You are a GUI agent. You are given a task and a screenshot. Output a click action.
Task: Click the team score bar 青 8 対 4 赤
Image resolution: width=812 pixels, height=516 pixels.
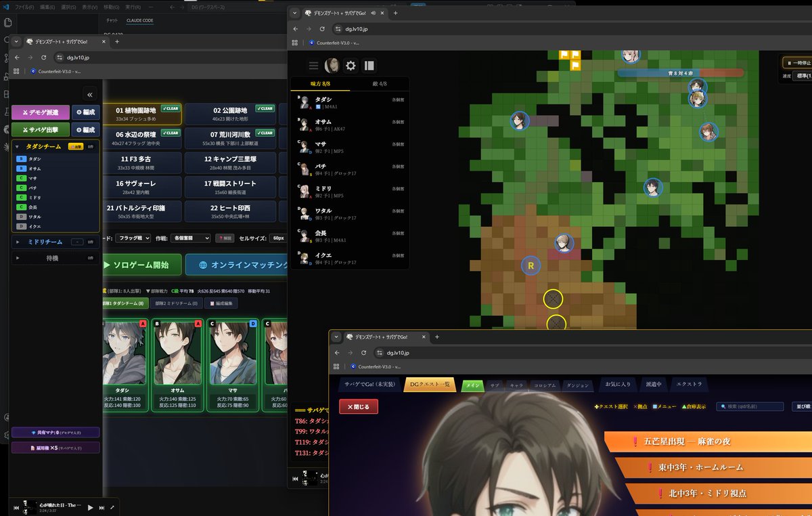[680, 72]
